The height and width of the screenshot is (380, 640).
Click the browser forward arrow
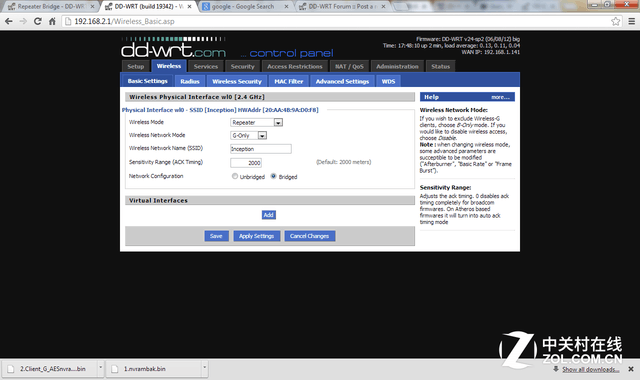coord(23,21)
